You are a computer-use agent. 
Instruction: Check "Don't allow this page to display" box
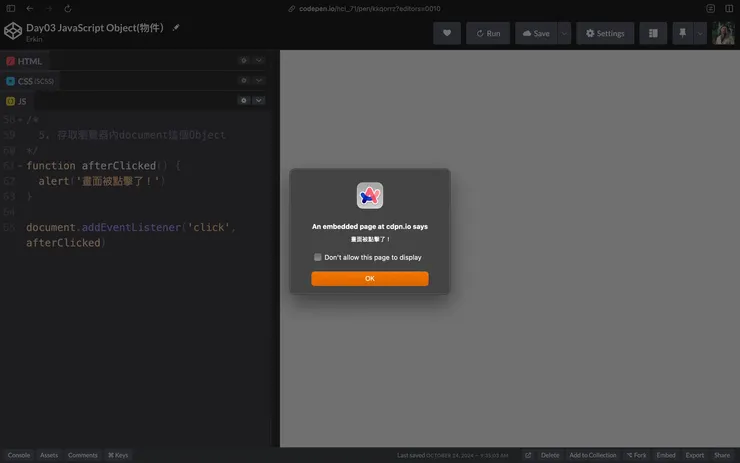(318, 257)
